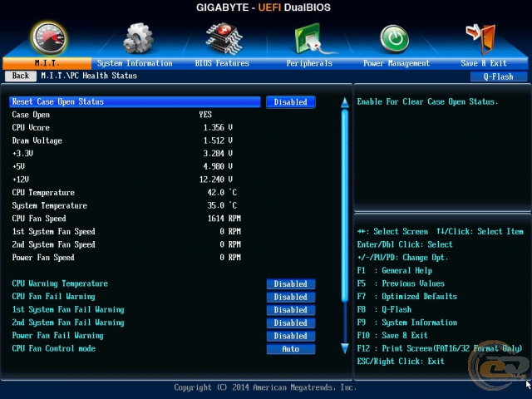Click the F10 Save & Exit hint
The image size is (532, 399).
[392, 335]
